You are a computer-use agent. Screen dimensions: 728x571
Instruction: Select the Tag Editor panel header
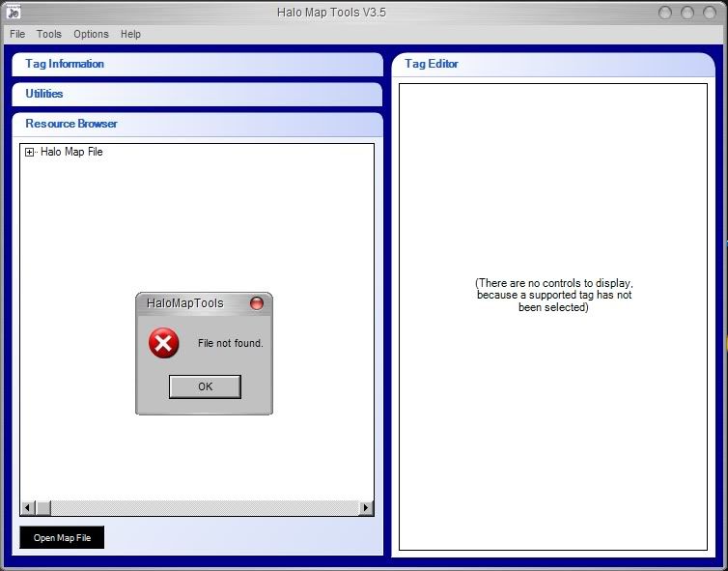pyautogui.click(x=553, y=64)
